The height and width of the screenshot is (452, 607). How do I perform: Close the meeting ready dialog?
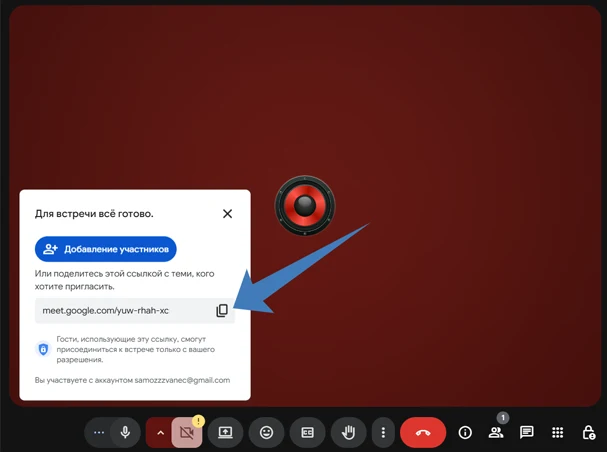(x=227, y=214)
